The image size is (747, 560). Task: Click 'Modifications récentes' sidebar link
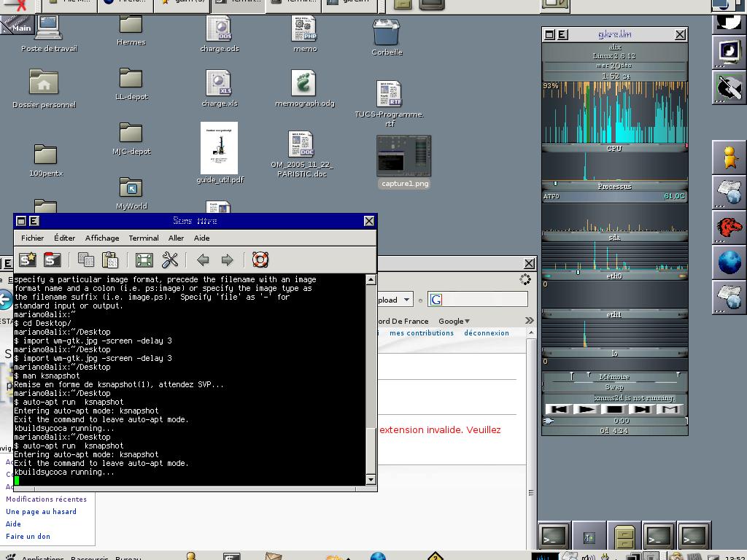pyautogui.click(x=46, y=499)
